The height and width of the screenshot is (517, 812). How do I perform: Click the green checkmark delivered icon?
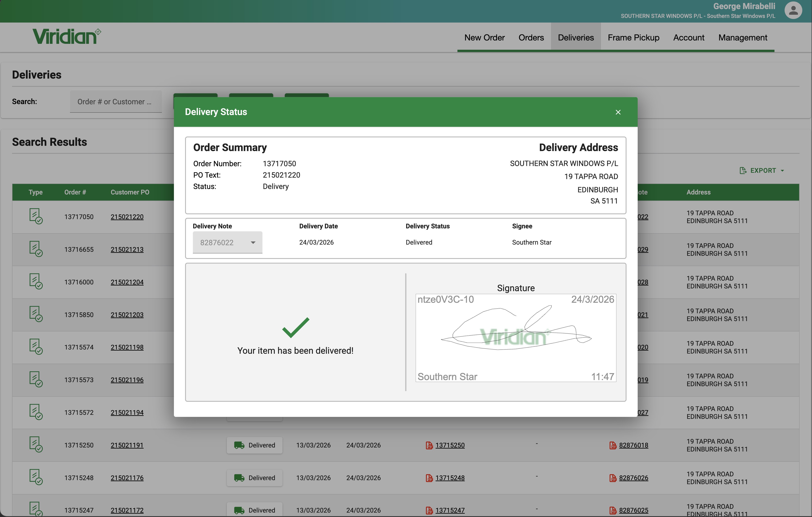tap(295, 328)
